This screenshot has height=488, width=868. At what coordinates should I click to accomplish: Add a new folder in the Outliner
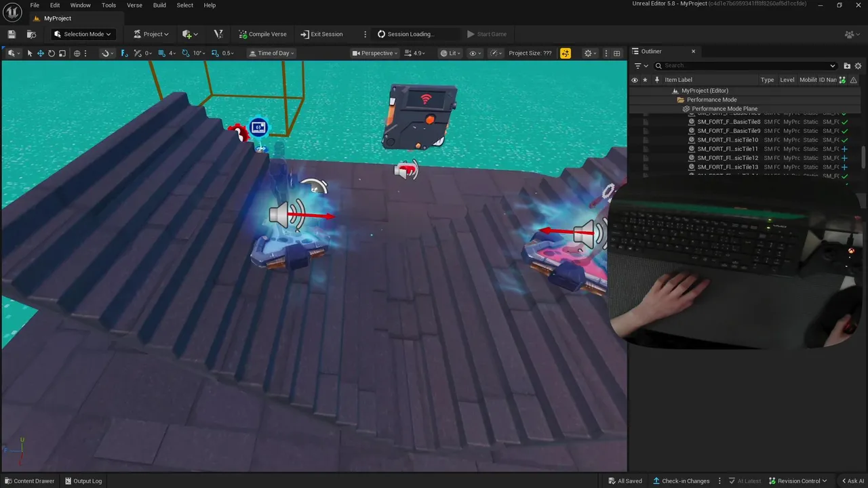pyautogui.click(x=847, y=66)
